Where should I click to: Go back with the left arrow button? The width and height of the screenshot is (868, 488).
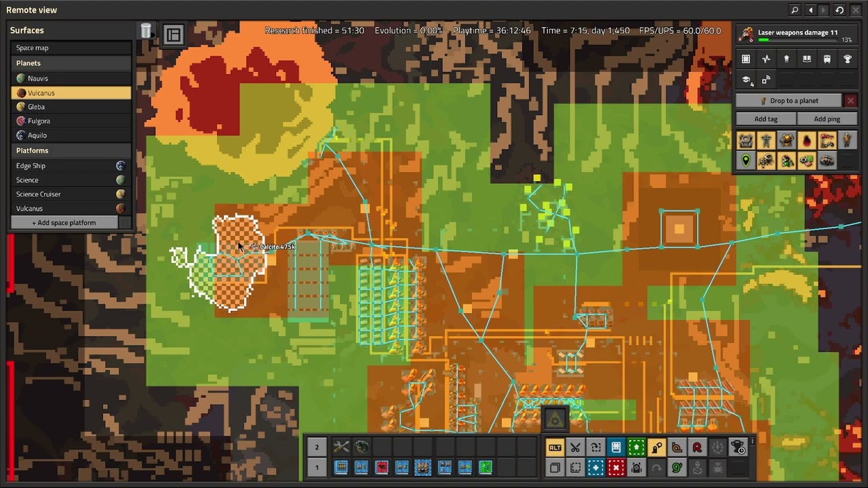pos(810,10)
